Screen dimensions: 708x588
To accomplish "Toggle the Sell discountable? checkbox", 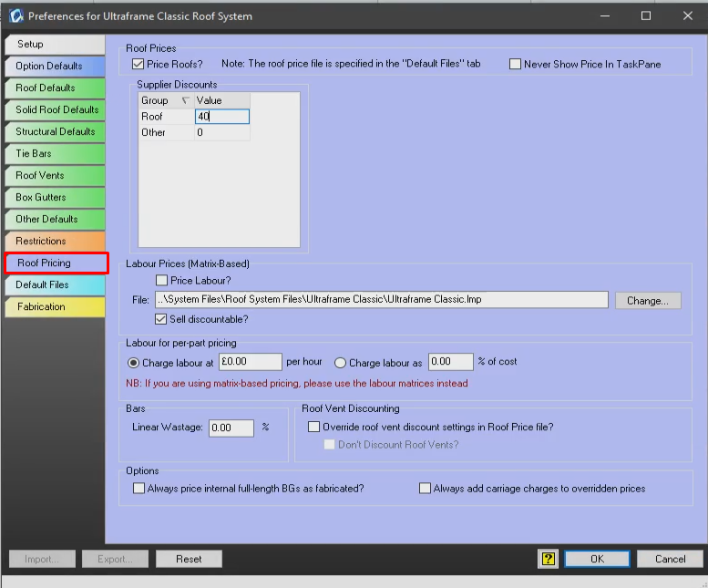I will (160, 319).
